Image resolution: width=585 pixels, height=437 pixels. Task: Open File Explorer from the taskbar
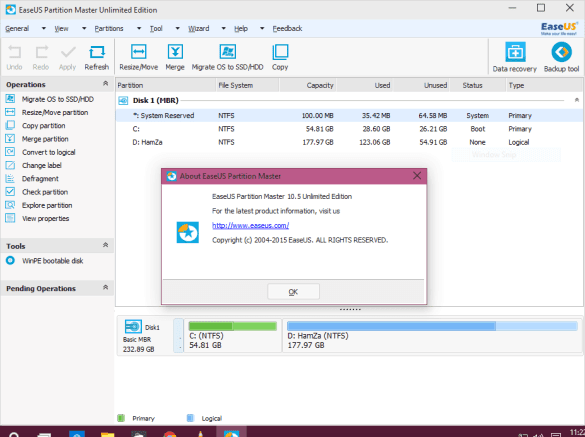pos(107,434)
